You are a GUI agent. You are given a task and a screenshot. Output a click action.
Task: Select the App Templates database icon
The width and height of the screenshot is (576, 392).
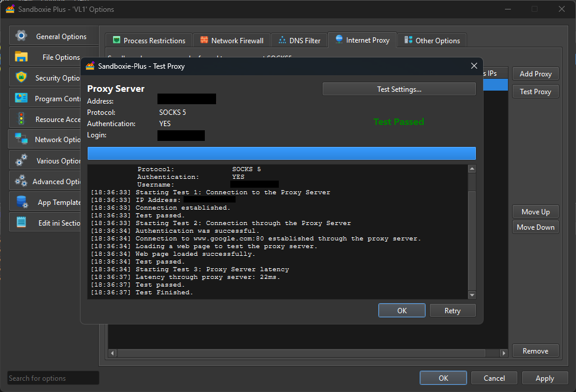21,202
